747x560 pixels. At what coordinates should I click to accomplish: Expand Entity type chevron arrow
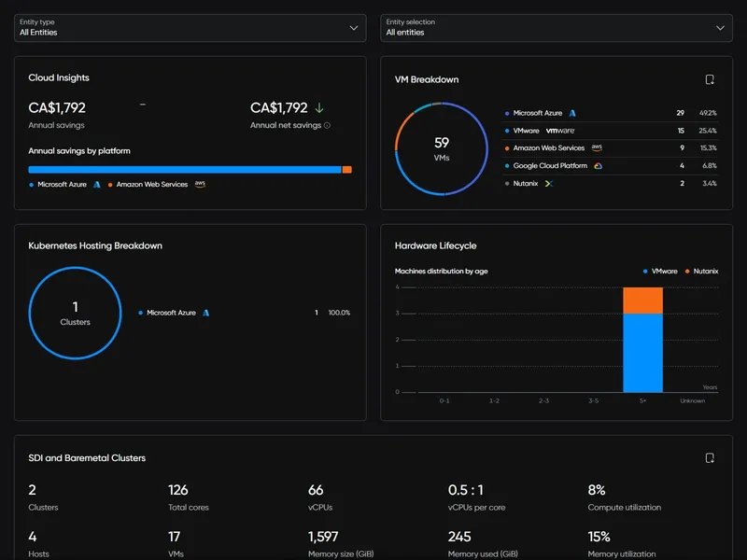pos(354,28)
